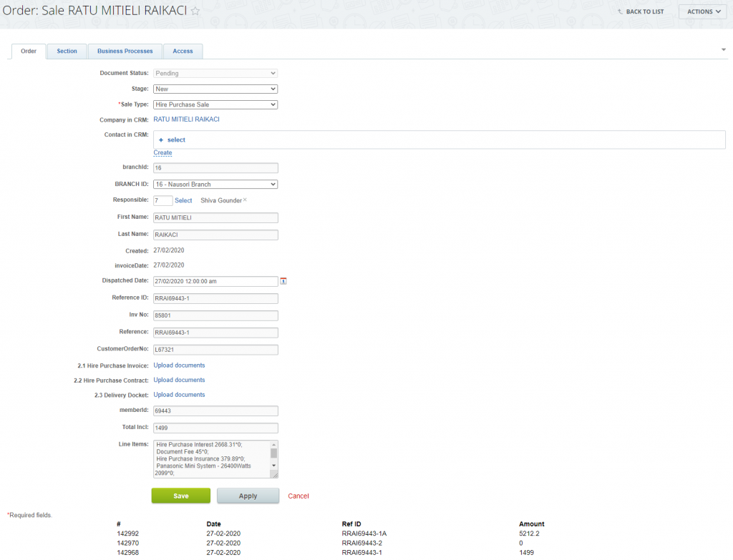733x560 pixels.
Task: Click the Apply button
Action: click(248, 496)
